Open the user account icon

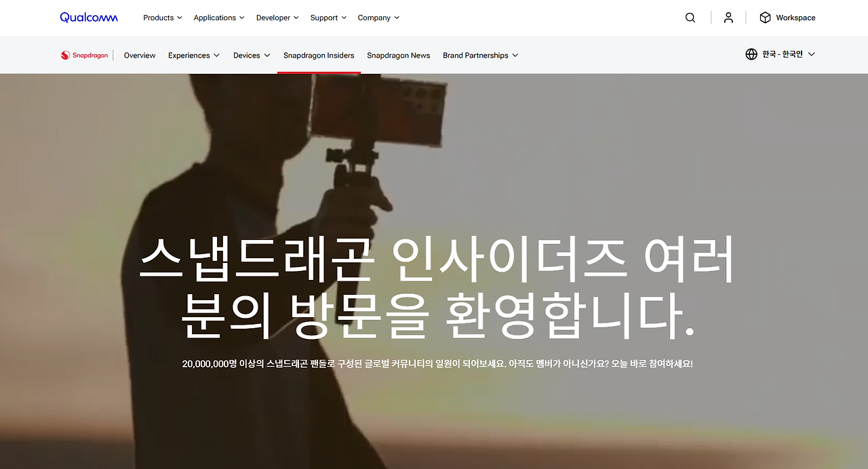(728, 18)
